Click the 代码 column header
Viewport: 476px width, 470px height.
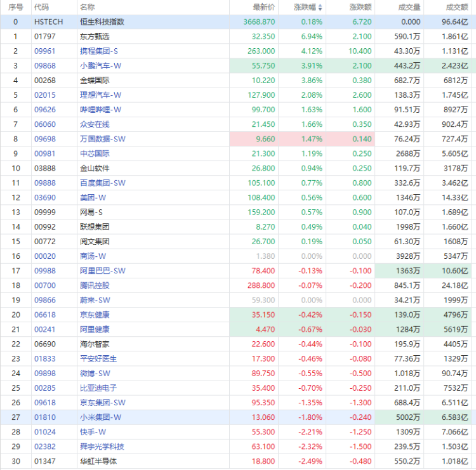coord(42,7)
